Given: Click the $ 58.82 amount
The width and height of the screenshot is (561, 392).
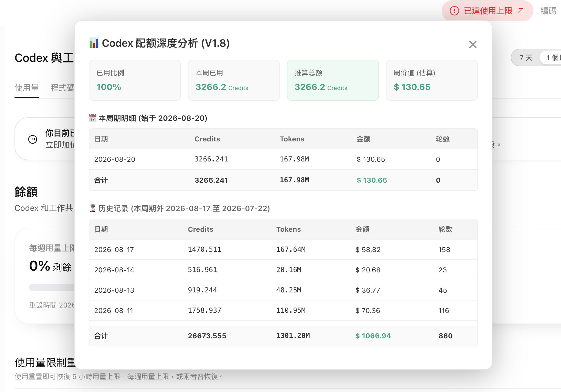Looking at the screenshot, I should [x=368, y=249].
